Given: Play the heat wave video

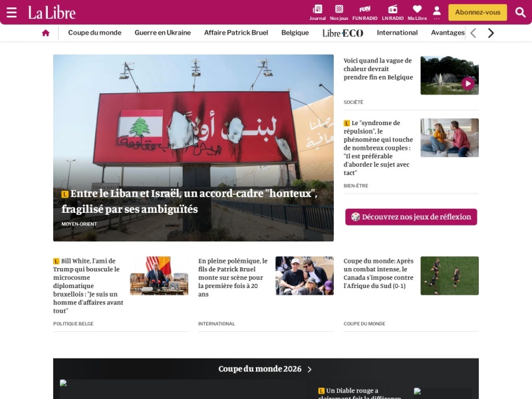Looking at the screenshot, I should click(468, 83).
